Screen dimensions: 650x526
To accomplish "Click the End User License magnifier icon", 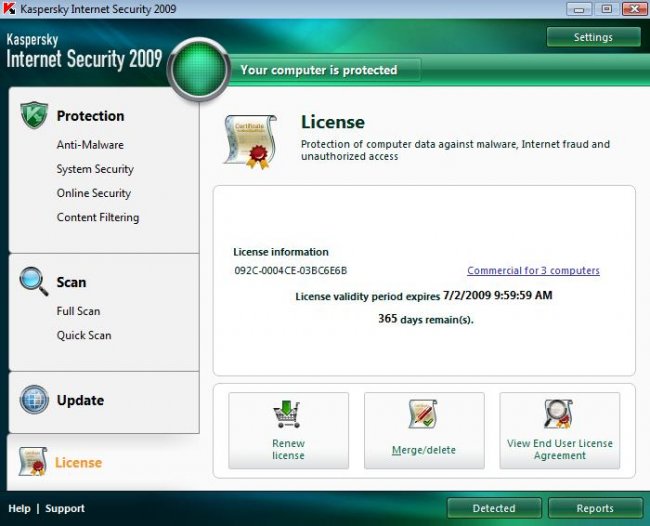I will pos(558,414).
